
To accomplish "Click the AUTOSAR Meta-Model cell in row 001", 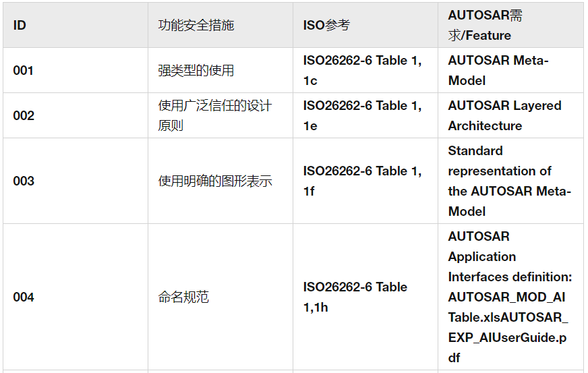I will 498,70.
